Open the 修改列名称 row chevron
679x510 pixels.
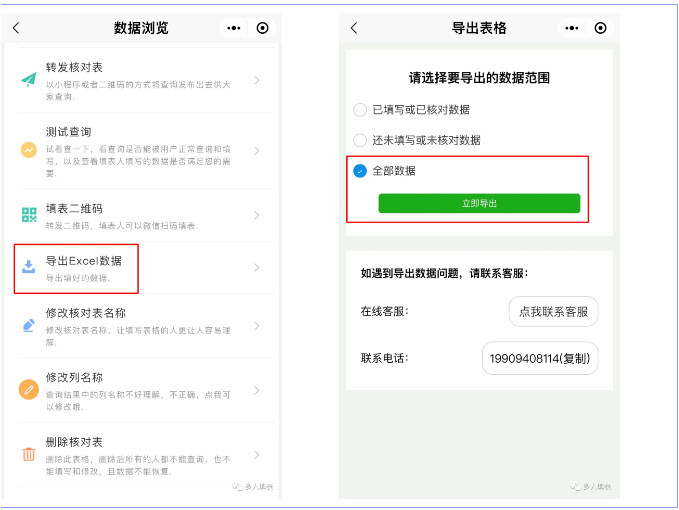[257, 390]
